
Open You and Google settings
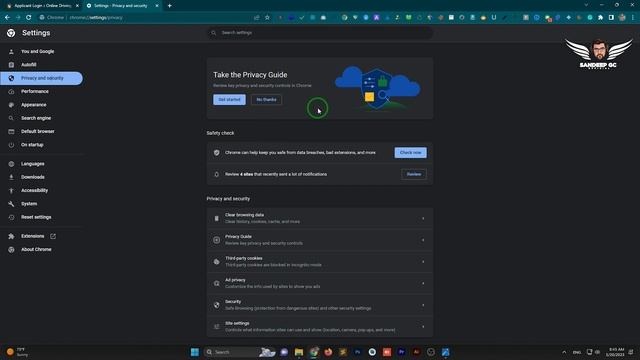pyautogui.click(x=38, y=51)
